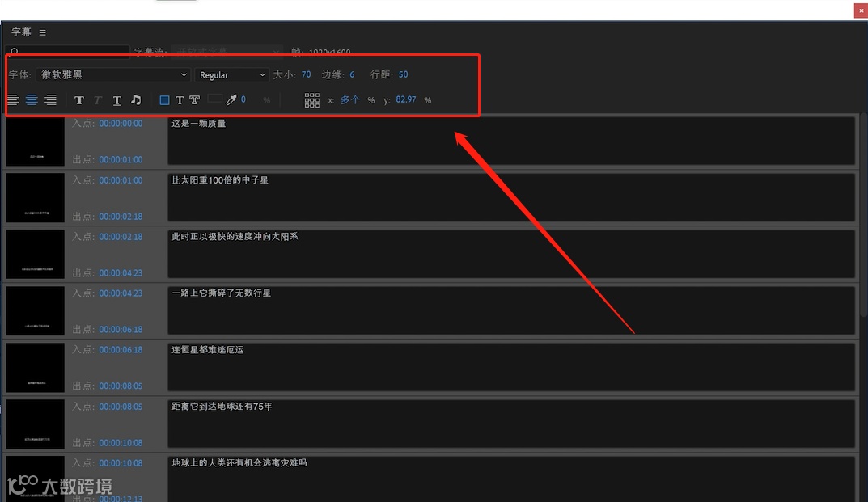Click the caption text 此时正以极快的速度冲向太阳系
The image size is (868, 502).
(x=235, y=236)
